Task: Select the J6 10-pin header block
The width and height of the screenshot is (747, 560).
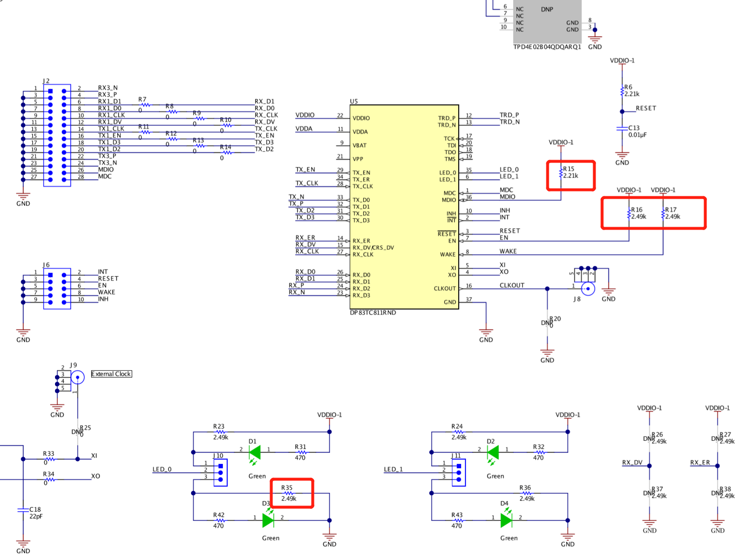Action: click(x=57, y=288)
